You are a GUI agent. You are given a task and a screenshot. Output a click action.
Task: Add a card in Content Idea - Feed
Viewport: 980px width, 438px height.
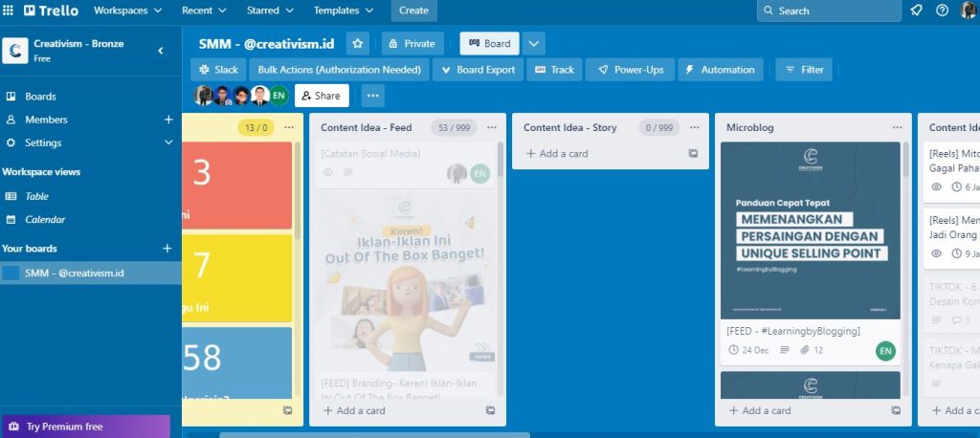point(354,410)
